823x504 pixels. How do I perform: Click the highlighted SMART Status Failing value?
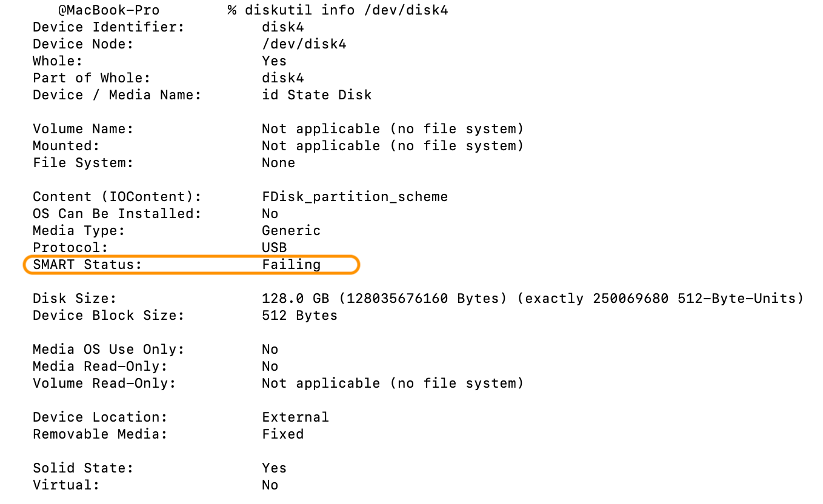pyautogui.click(x=291, y=265)
